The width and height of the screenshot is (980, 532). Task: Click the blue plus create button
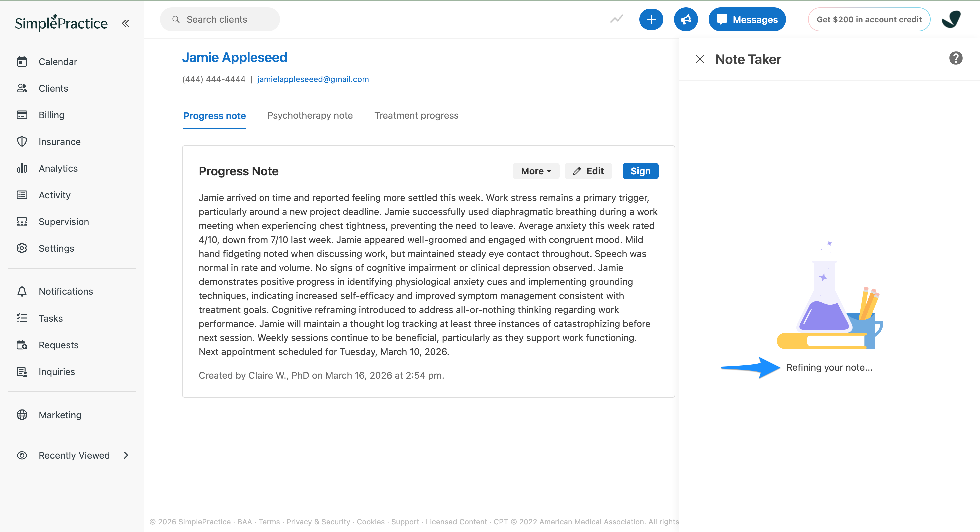(x=651, y=19)
